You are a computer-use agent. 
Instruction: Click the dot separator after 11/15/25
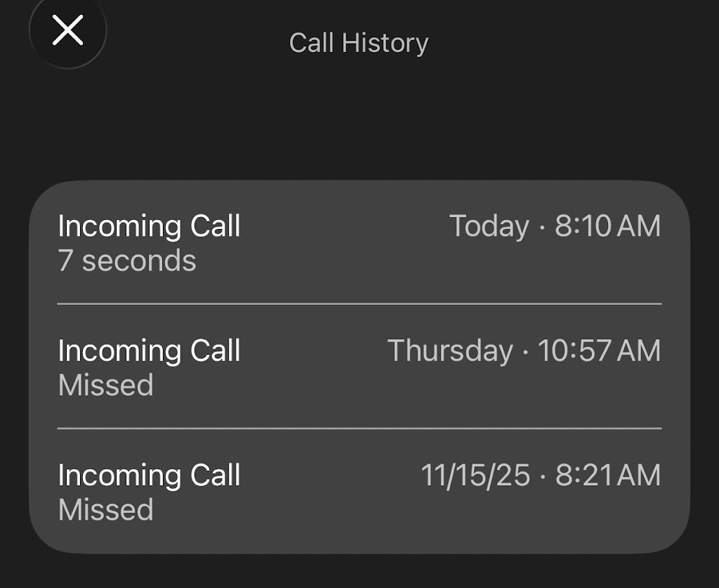tap(543, 476)
